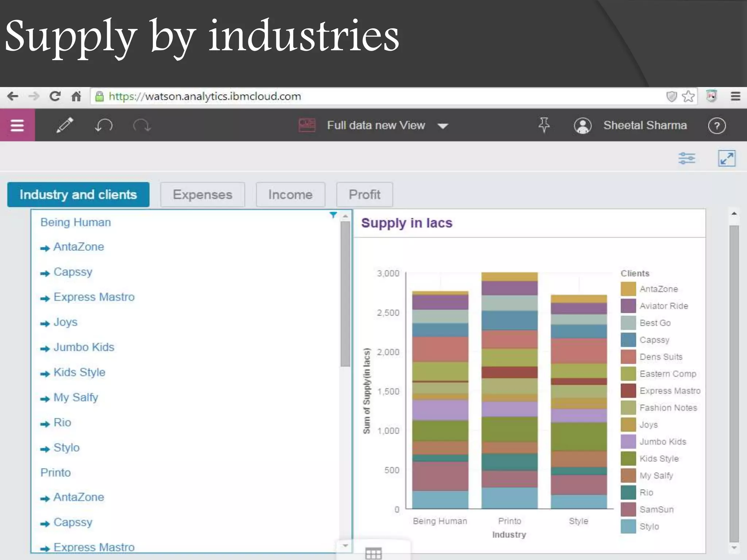
Task: Click Stylo legend swatch
Action: (x=628, y=526)
